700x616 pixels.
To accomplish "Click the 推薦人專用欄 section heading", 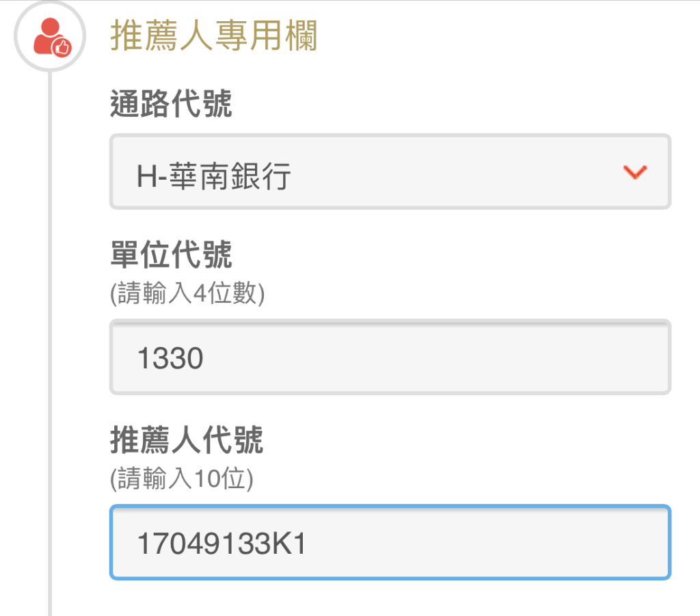I will tap(214, 36).
